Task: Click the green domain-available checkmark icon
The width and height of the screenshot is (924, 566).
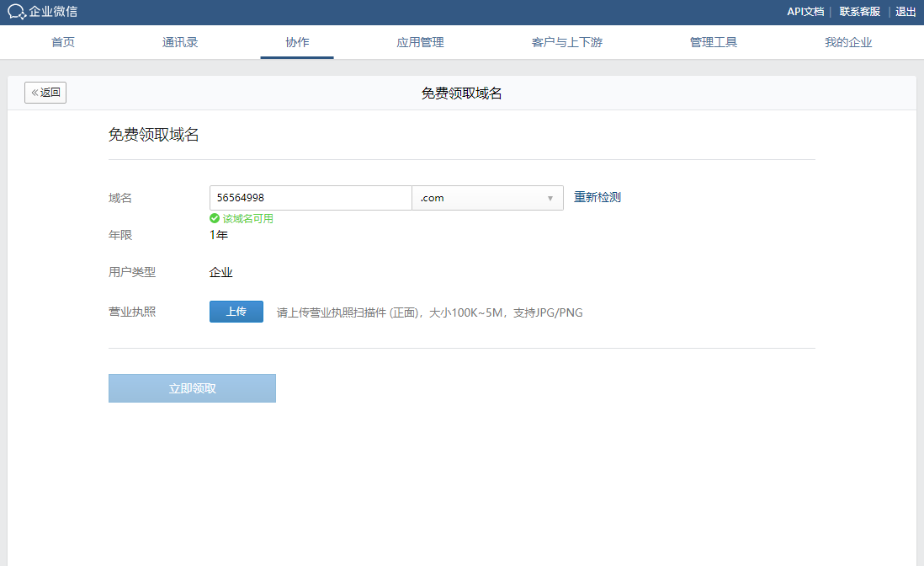Action: (x=215, y=218)
